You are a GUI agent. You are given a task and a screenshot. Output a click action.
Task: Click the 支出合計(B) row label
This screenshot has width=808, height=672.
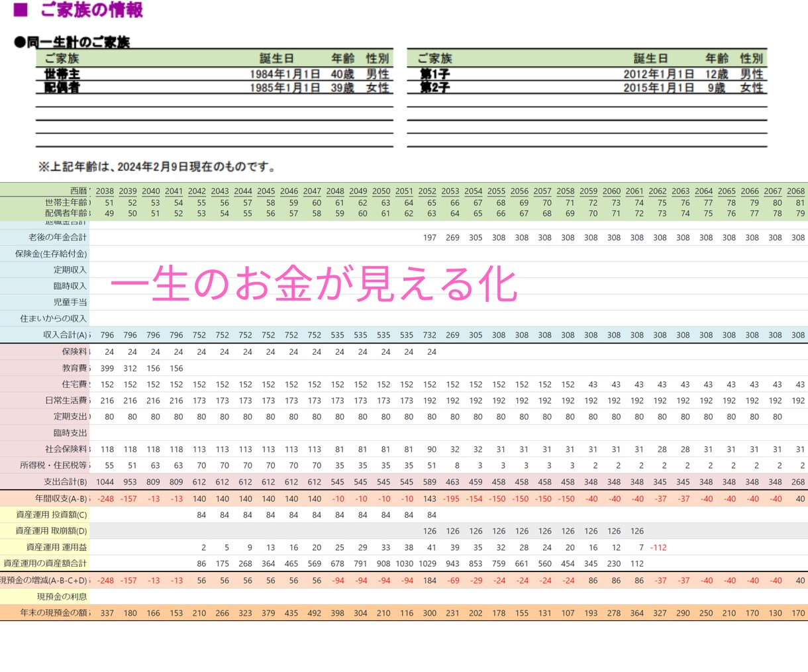coord(65,482)
